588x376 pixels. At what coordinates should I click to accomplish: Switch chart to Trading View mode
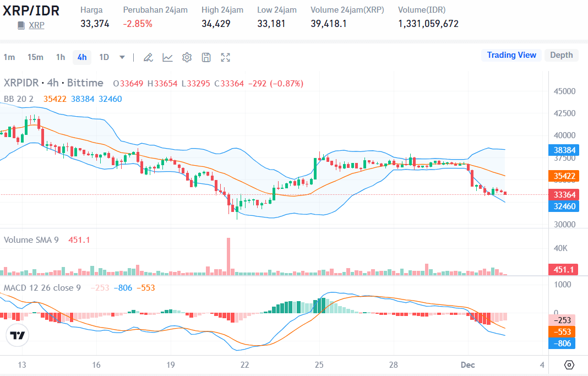[511, 55]
